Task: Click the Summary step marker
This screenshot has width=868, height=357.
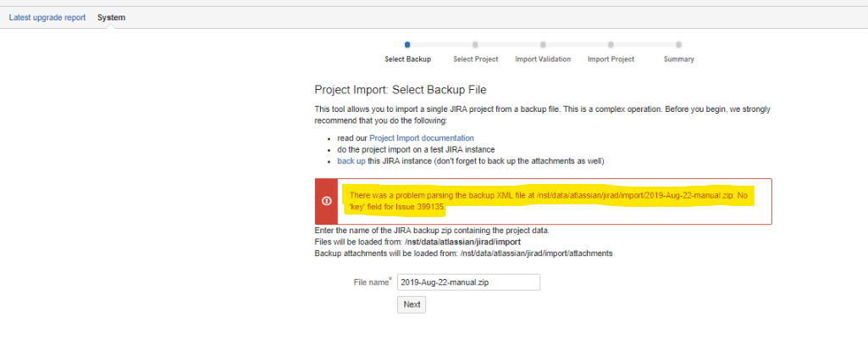Action: [x=678, y=45]
